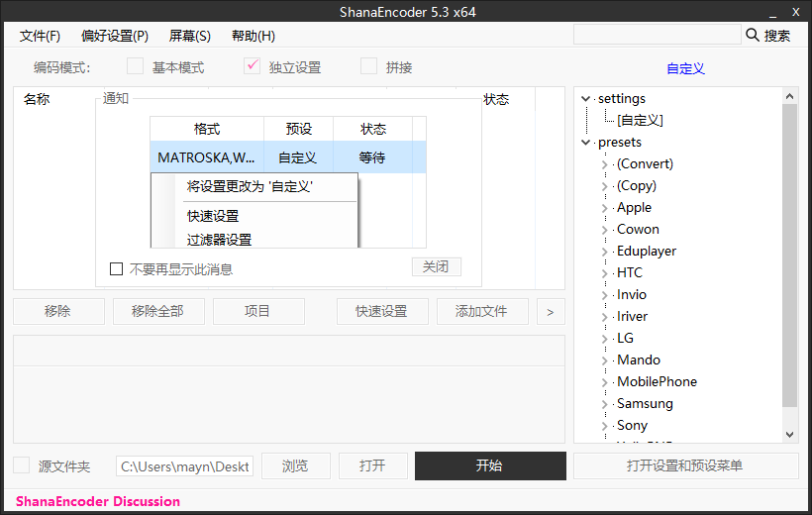Image resolution: width=812 pixels, height=515 pixels.
Task: Open the ShanaEncoder Discussion link
Action: click(x=98, y=501)
